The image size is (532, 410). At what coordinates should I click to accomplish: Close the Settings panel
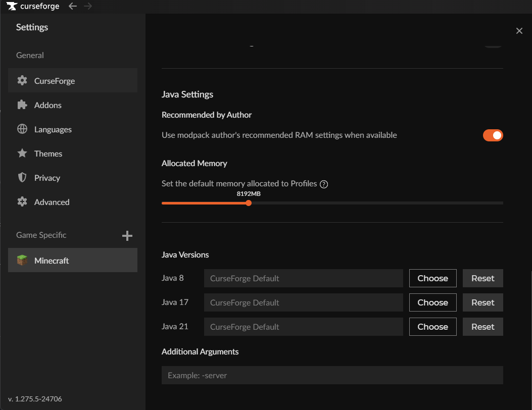click(x=519, y=31)
